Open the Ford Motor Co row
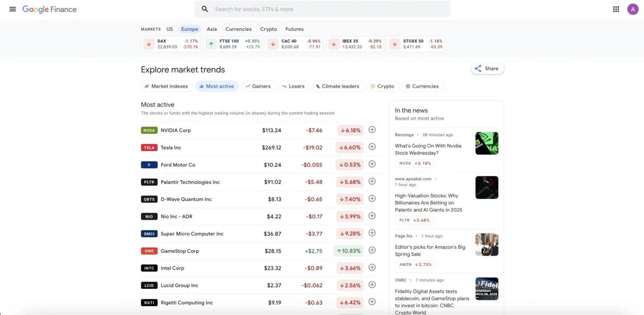 tap(261, 165)
